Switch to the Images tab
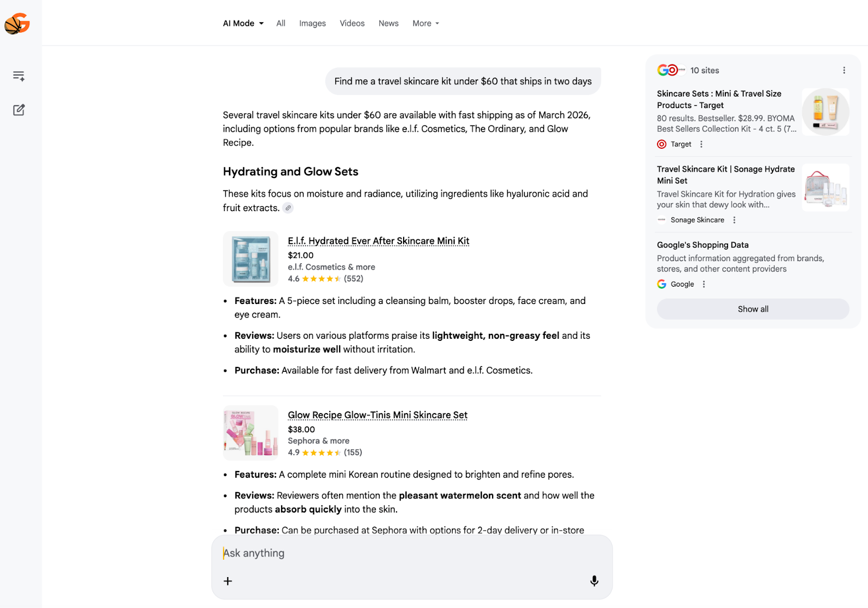 tap(312, 23)
